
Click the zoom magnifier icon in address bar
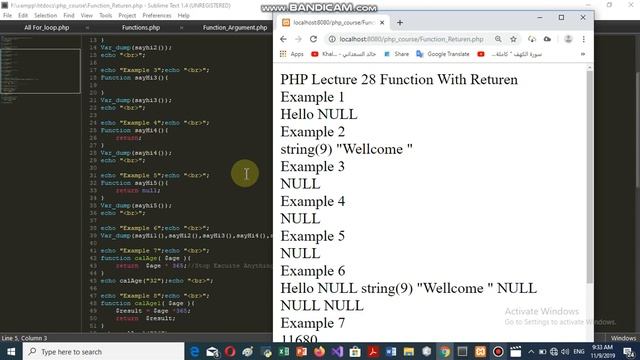pyautogui.click(x=498, y=39)
